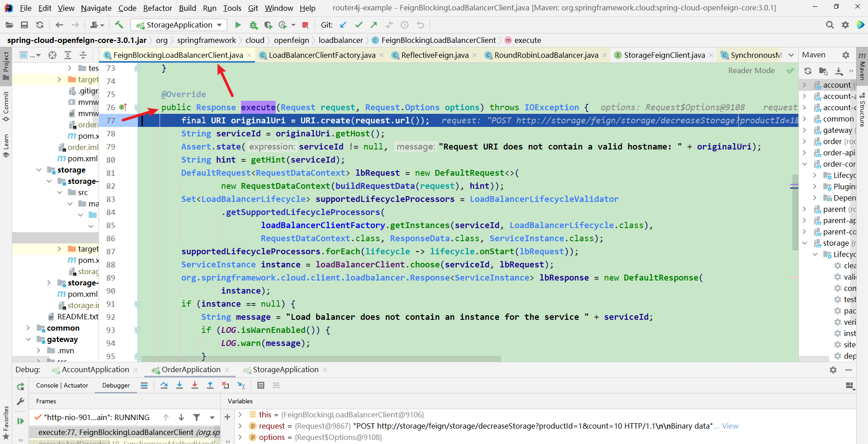Stop the application with the red square icon
This screenshot has height=444, width=868.
coord(306,25)
